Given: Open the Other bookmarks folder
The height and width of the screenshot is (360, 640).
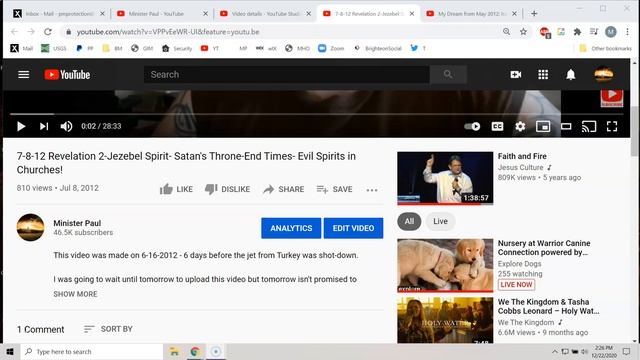Looking at the screenshot, I should point(605,48).
